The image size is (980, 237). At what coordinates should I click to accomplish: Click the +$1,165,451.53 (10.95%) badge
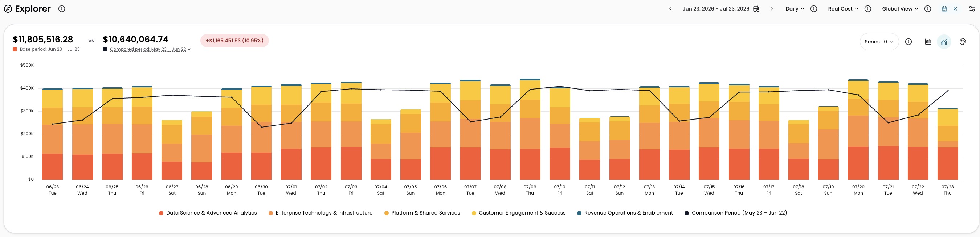pyautogui.click(x=234, y=41)
